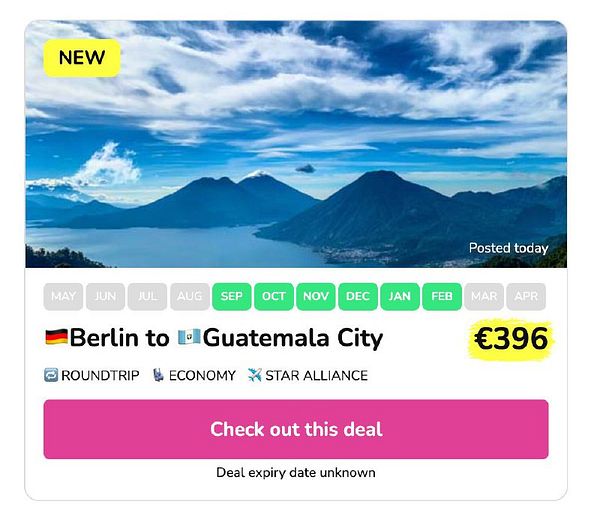
Task: Select the FEB month chip
Action: tap(442, 297)
